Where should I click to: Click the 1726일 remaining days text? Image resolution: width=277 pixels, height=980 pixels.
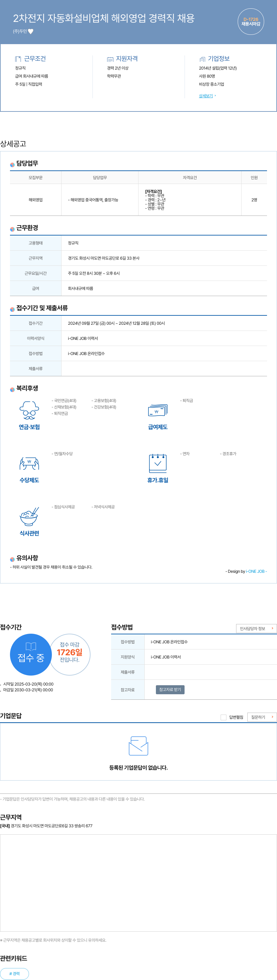click(x=70, y=652)
